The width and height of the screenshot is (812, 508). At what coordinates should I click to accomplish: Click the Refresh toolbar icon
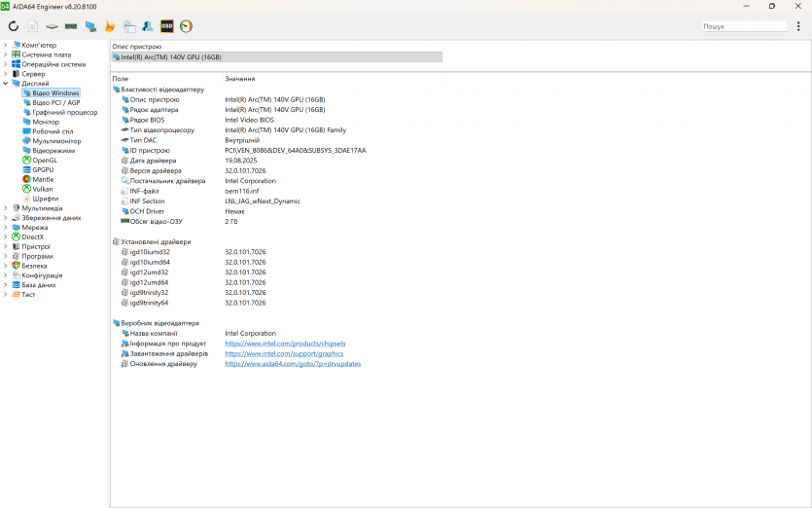pyautogui.click(x=14, y=26)
